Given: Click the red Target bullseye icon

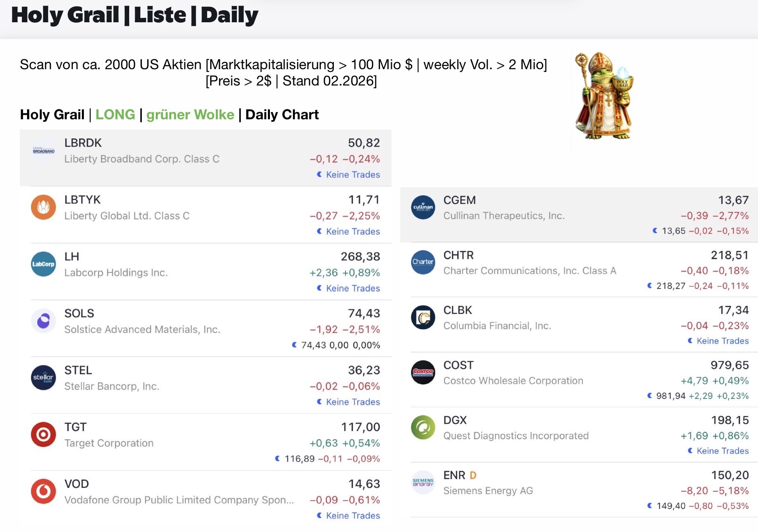Looking at the screenshot, I should pyautogui.click(x=43, y=434).
